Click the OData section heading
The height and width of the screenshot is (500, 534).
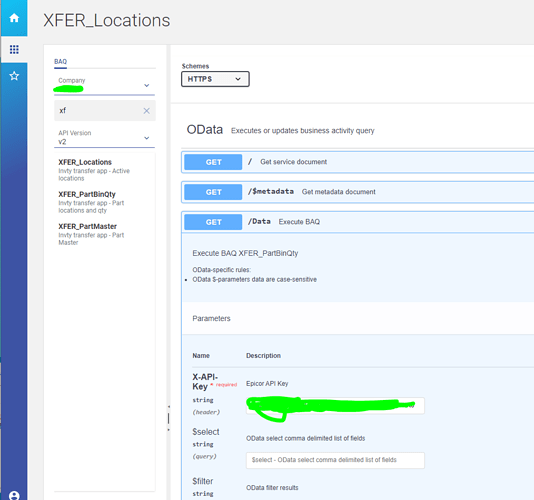(x=205, y=130)
